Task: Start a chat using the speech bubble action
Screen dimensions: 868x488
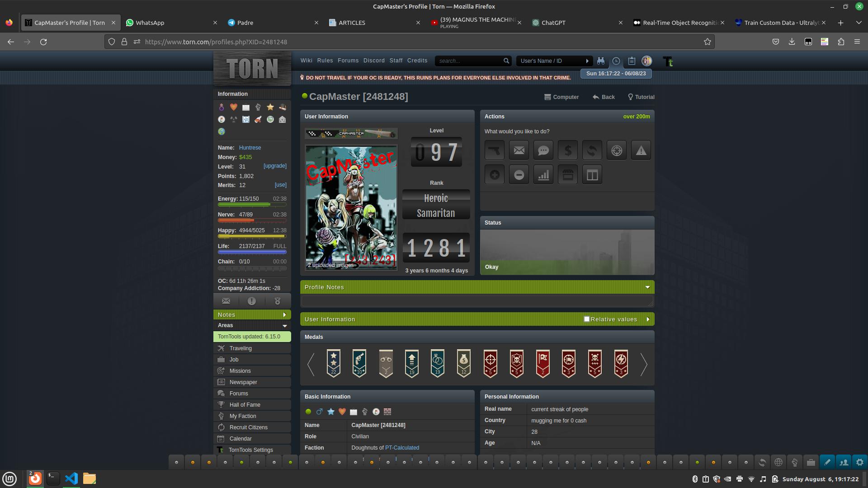Action: pyautogui.click(x=543, y=150)
